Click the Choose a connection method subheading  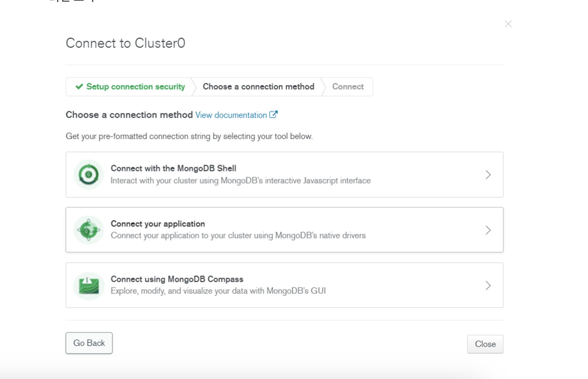(x=129, y=115)
